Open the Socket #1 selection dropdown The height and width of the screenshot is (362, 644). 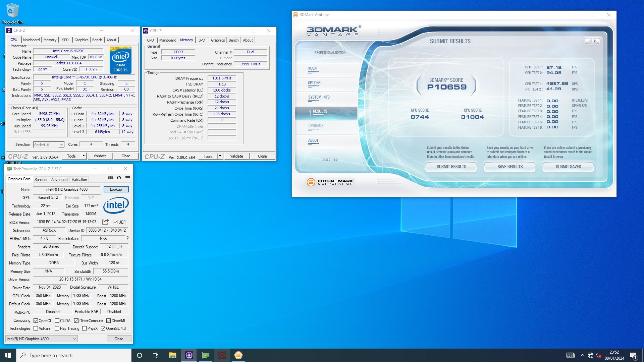(x=49, y=144)
